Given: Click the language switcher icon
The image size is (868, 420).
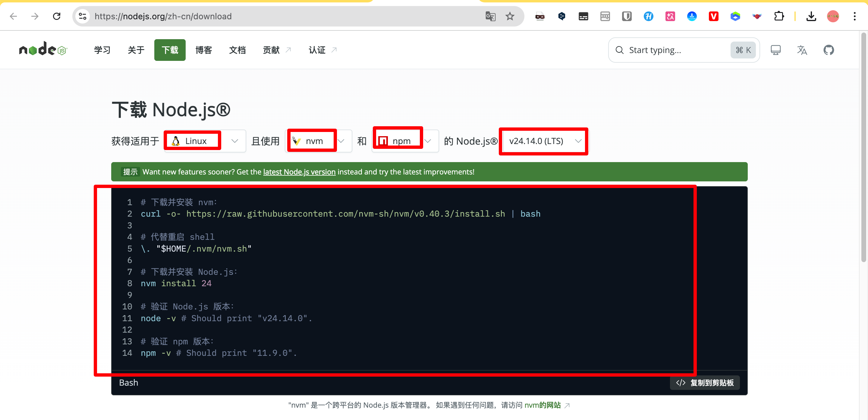Looking at the screenshot, I should pyautogui.click(x=802, y=50).
